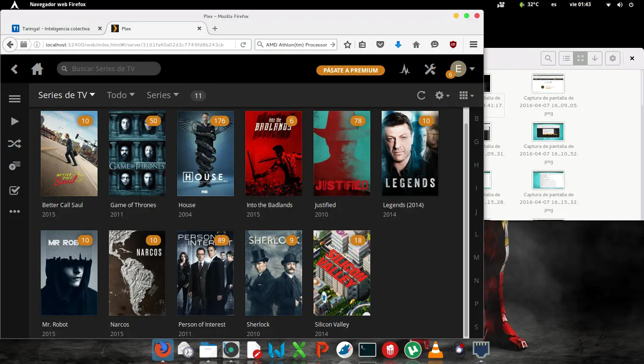644x364 pixels.
Task: Open a new Firefox tab with plus
Action: 215,28
